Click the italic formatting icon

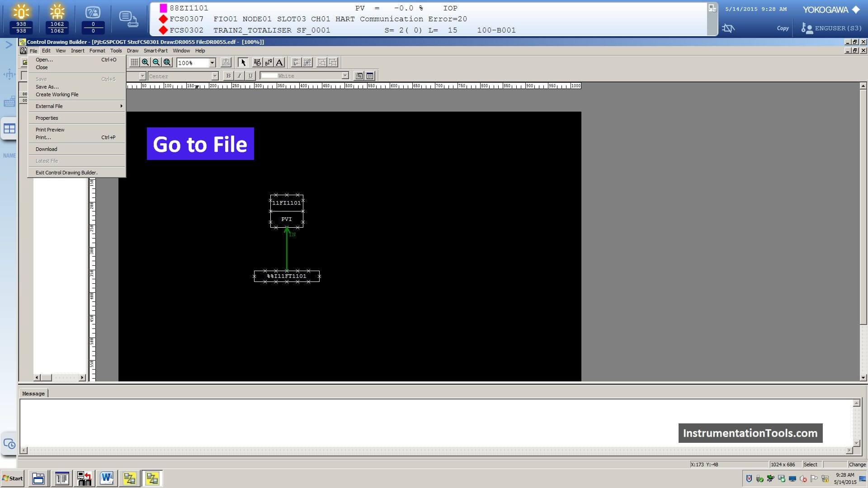coord(238,75)
